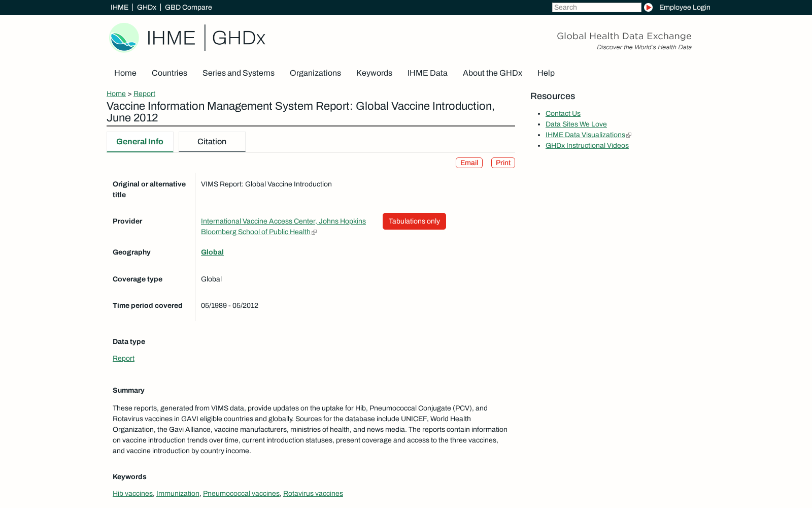The height and width of the screenshot is (508, 812).
Task: Click the Summary heading
Action: tap(128, 391)
